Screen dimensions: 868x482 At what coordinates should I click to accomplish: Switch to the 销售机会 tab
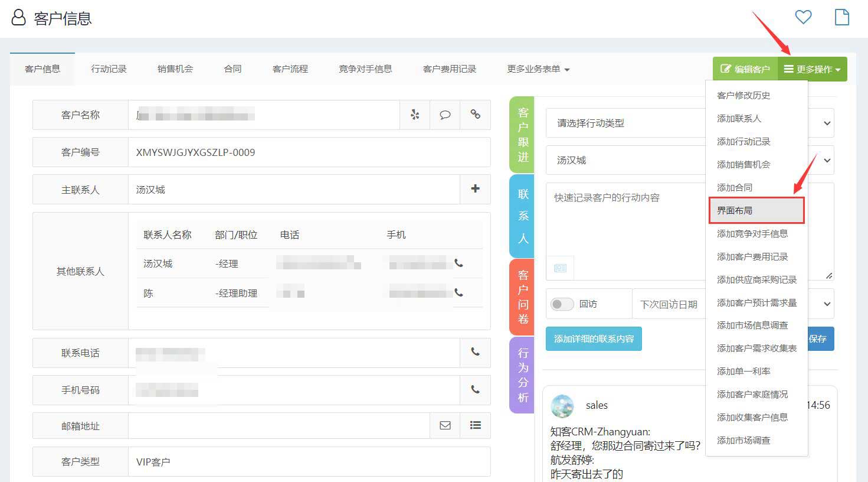point(175,69)
